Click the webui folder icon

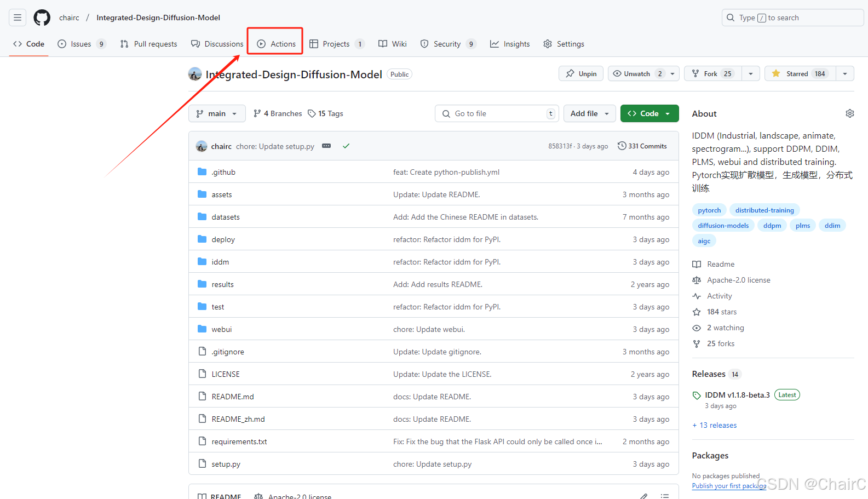pyautogui.click(x=202, y=329)
